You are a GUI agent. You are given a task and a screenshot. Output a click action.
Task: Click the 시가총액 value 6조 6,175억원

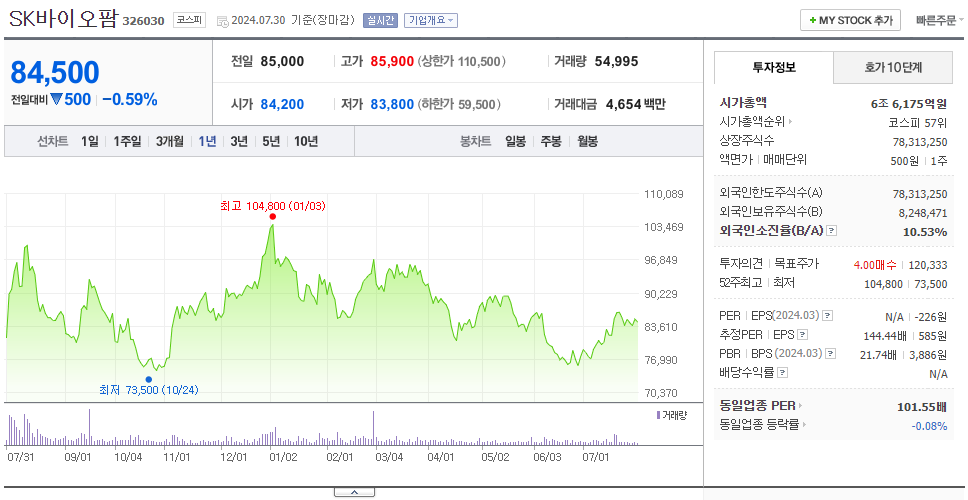pyautogui.click(x=909, y=104)
